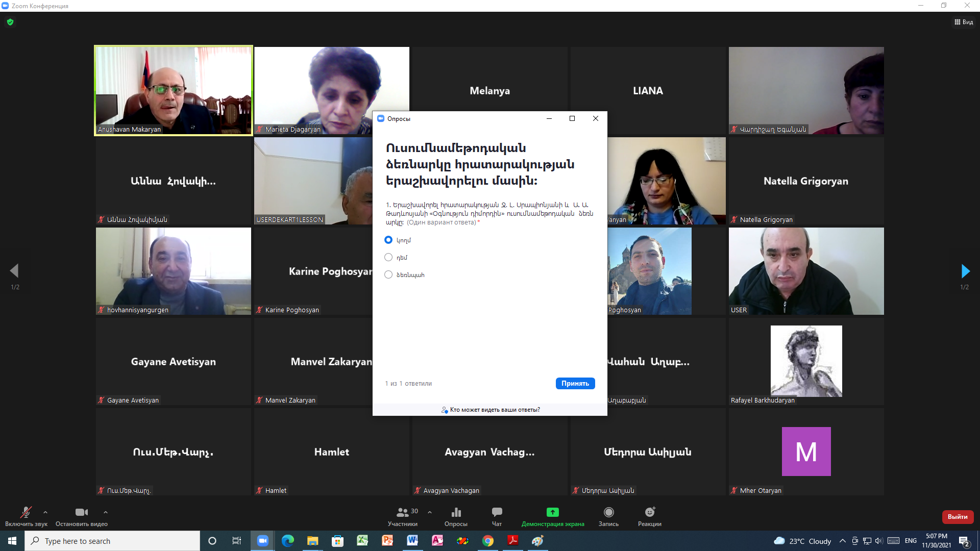Open Опросы polls from toolbar

[456, 516]
